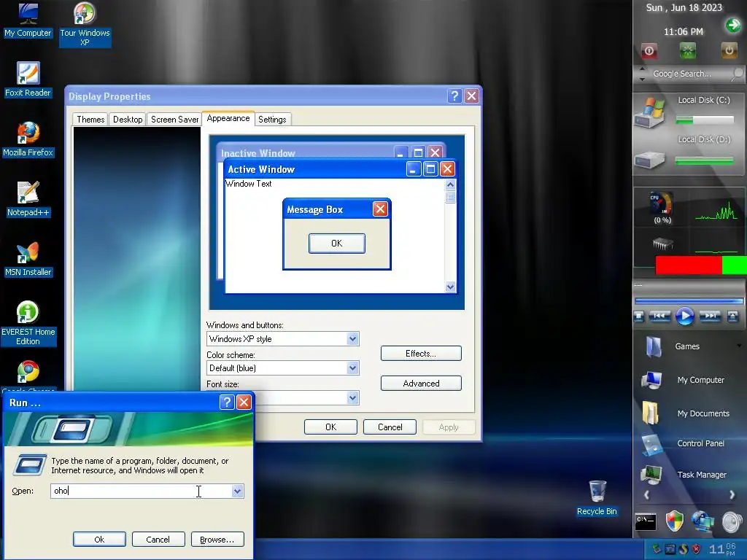747x560 pixels.
Task: Click Browse... in the Run dialog
Action: 217,540
